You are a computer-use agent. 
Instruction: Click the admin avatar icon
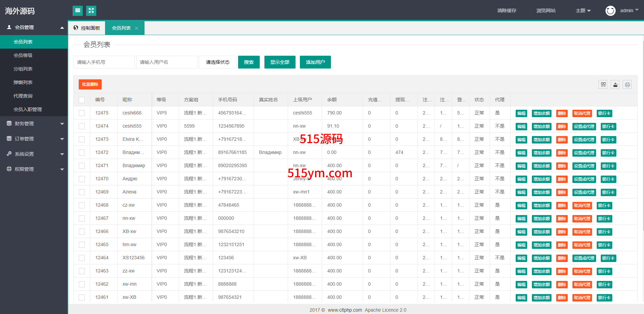point(610,11)
